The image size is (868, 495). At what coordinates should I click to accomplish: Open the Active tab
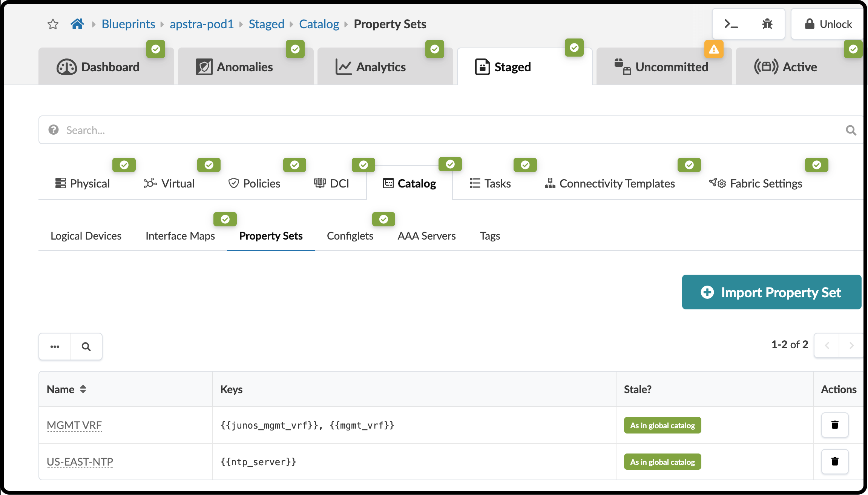click(799, 66)
